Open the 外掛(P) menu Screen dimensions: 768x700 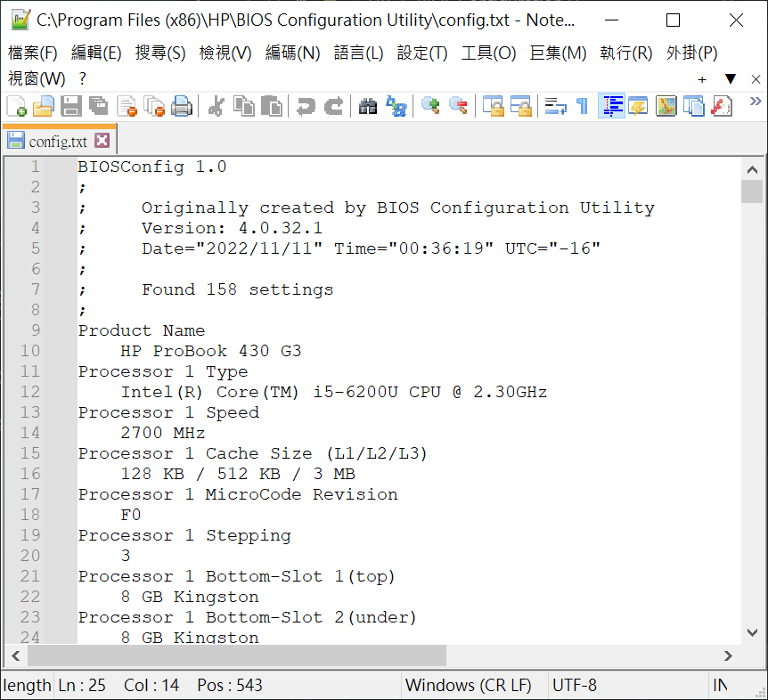point(691,53)
